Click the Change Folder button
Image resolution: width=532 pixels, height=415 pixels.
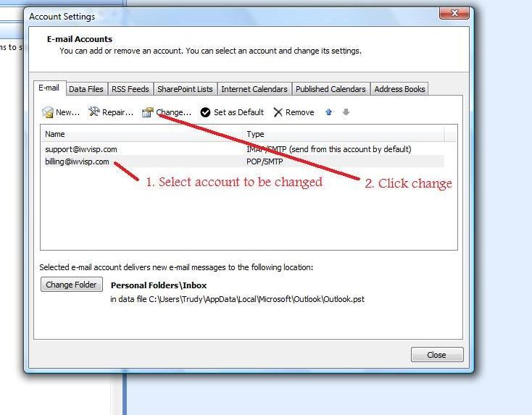[x=71, y=285]
